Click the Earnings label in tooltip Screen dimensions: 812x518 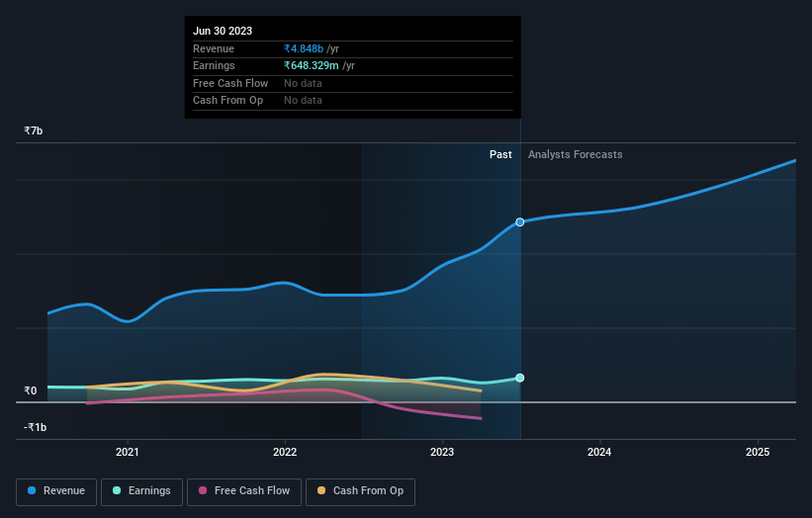[x=214, y=65]
